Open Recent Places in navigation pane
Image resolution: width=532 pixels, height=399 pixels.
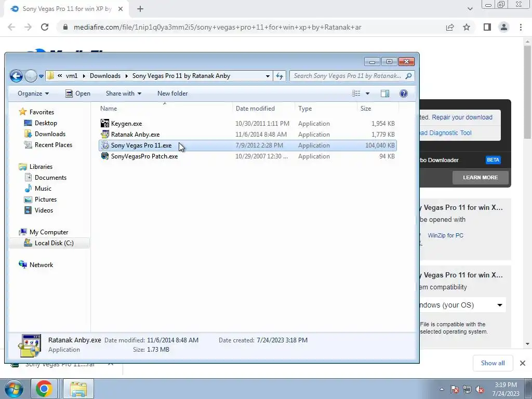pyautogui.click(x=48, y=145)
